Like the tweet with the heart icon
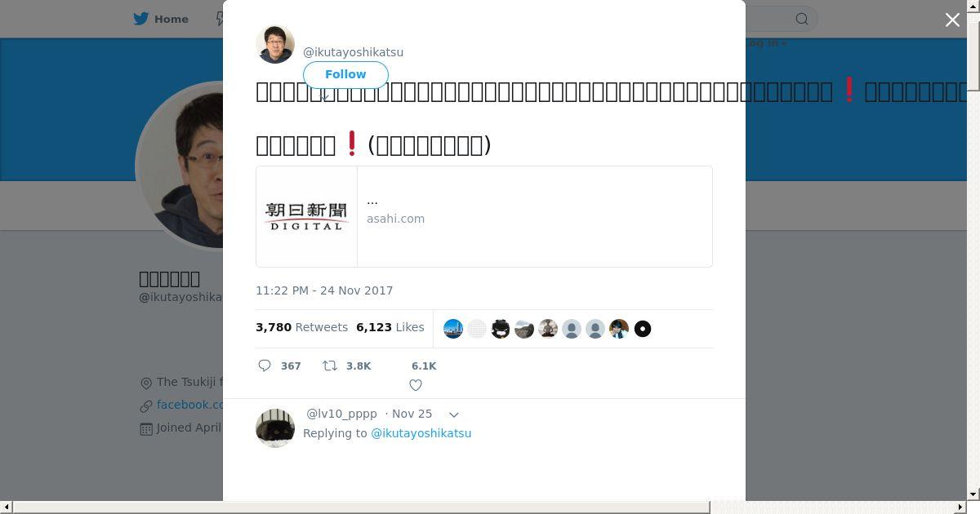 (x=416, y=385)
